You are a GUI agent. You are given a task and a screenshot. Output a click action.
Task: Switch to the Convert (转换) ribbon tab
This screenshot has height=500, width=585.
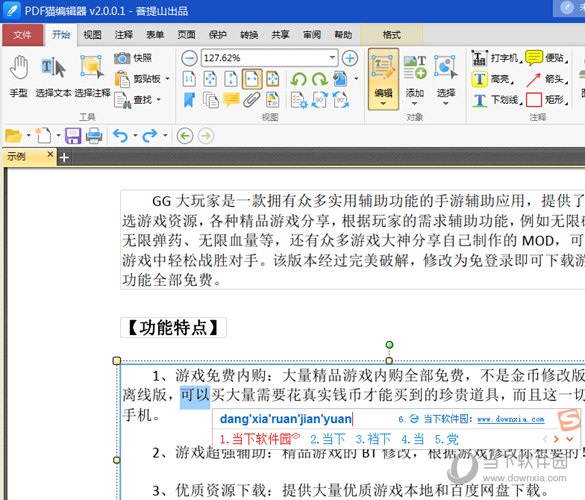coord(249,35)
